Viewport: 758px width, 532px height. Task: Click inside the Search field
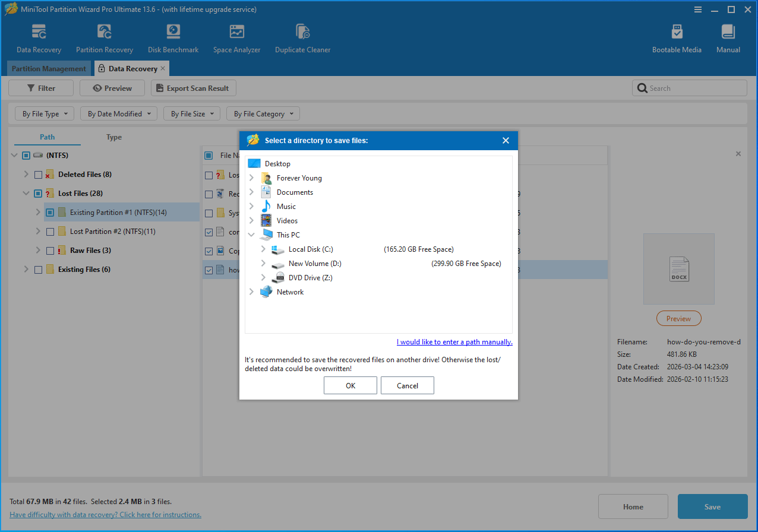689,87
